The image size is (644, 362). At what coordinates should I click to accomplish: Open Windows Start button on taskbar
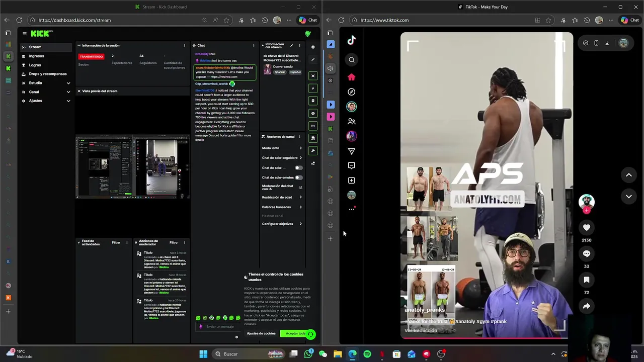click(x=203, y=354)
